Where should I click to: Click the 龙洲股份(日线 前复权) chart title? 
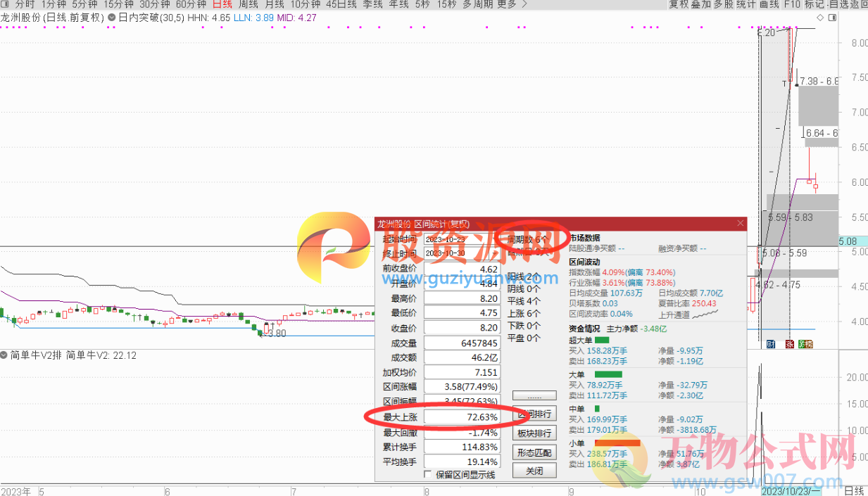coord(53,17)
